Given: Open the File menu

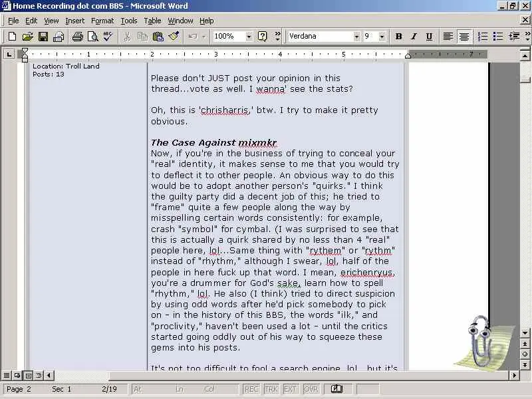Looking at the screenshot, I should coord(13,21).
